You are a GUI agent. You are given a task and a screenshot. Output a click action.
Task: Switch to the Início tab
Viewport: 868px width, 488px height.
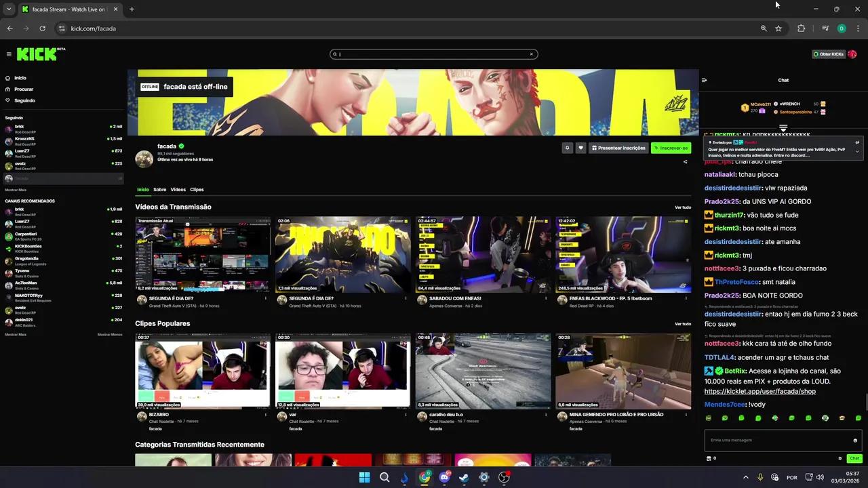143,190
